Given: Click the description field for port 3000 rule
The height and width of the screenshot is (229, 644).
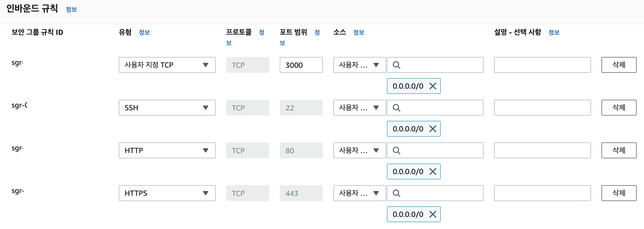Looking at the screenshot, I should click(542, 65).
